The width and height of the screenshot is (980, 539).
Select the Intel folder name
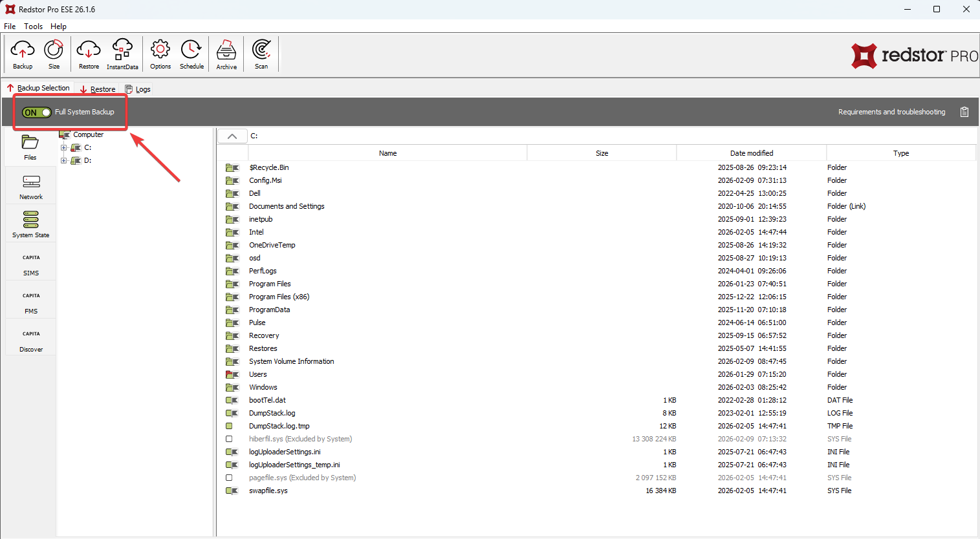point(256,232)
